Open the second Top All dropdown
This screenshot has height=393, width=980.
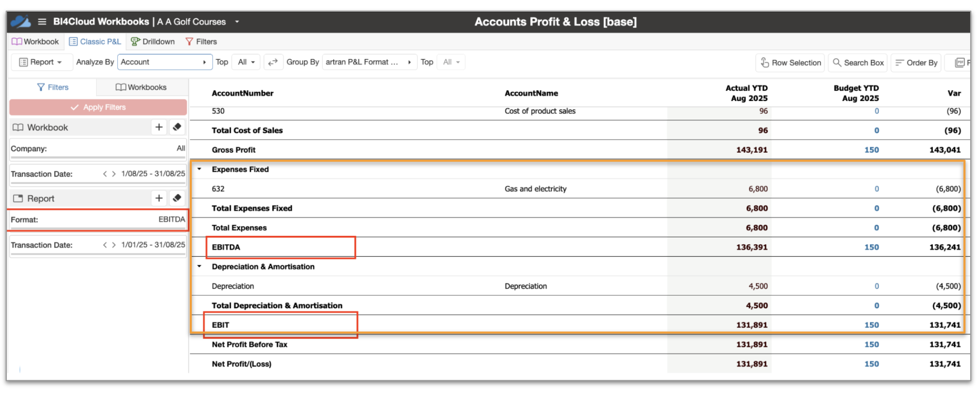click(x=451, y=62)
